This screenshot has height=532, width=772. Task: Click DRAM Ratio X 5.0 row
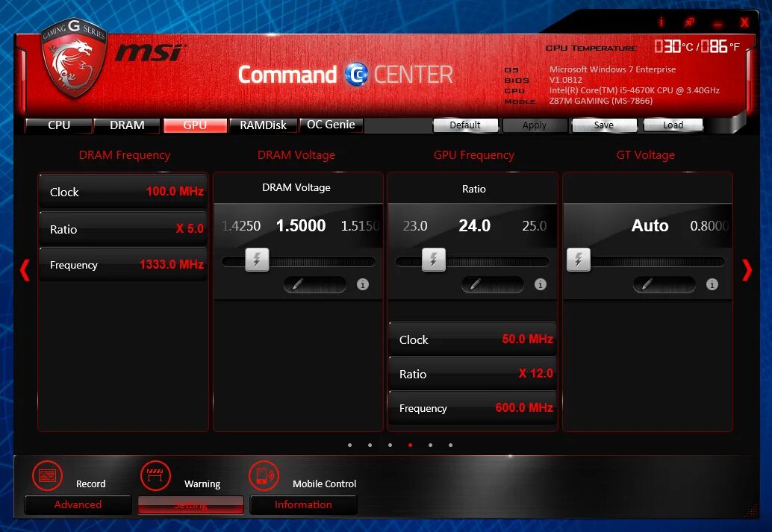[123, 229]
